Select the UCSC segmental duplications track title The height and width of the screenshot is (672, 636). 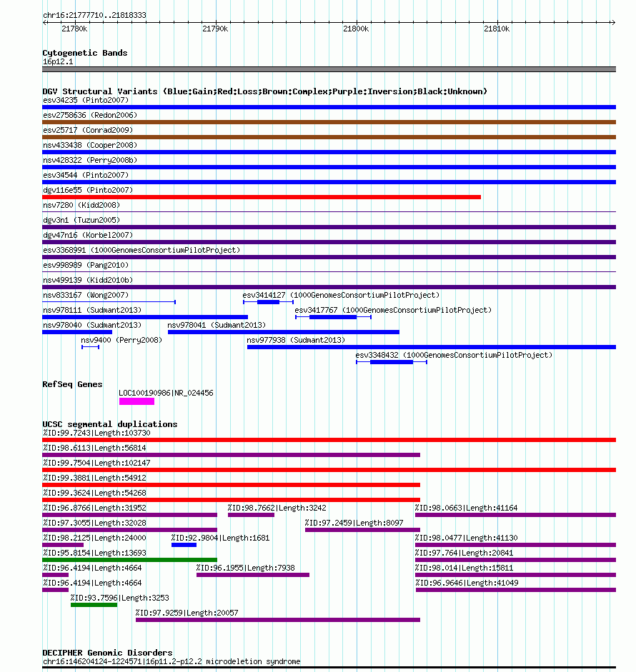pos(110,424)
